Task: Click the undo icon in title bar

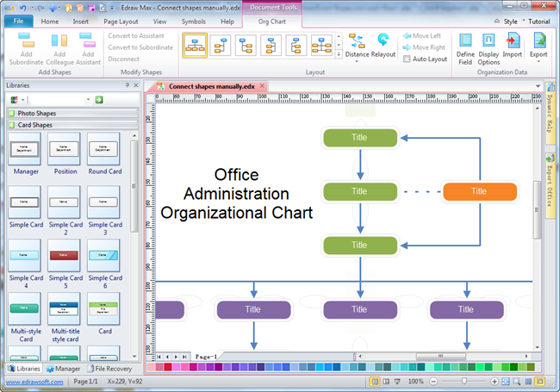Action: tap(23, 8)
